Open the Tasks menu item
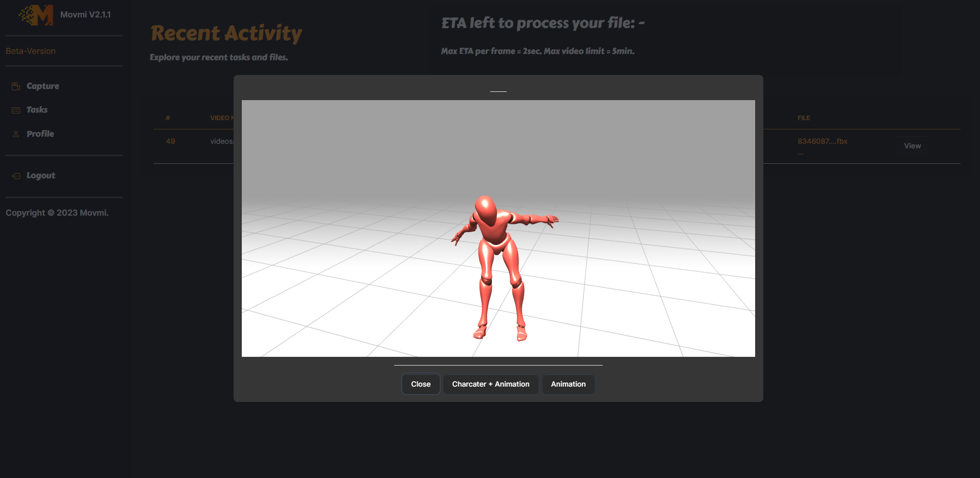Image resolution: width=980 pixels, height=478 pixels. click(x=37, y=110)
